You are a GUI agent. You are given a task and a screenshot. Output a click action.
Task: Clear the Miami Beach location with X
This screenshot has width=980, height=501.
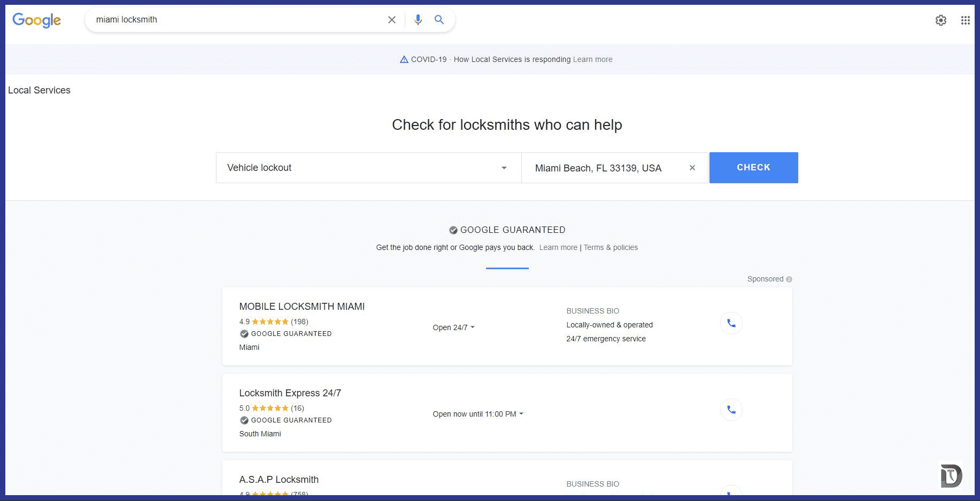692,168
